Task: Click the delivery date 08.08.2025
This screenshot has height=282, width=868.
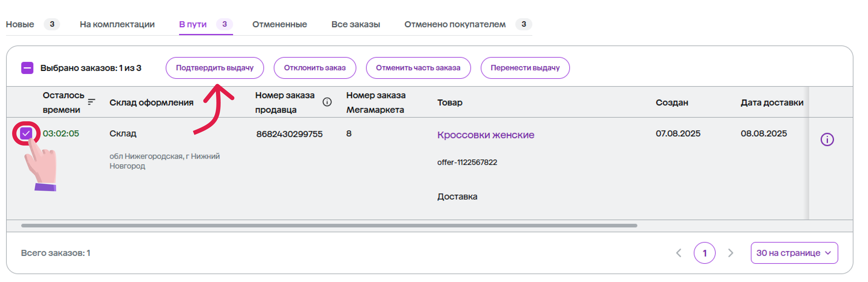Action: (764, 133)
